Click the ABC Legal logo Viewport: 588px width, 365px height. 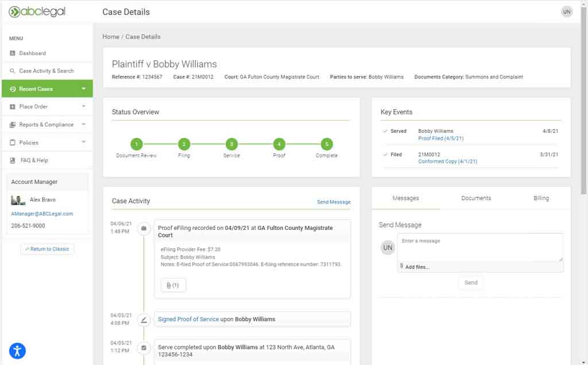(37, 12)
